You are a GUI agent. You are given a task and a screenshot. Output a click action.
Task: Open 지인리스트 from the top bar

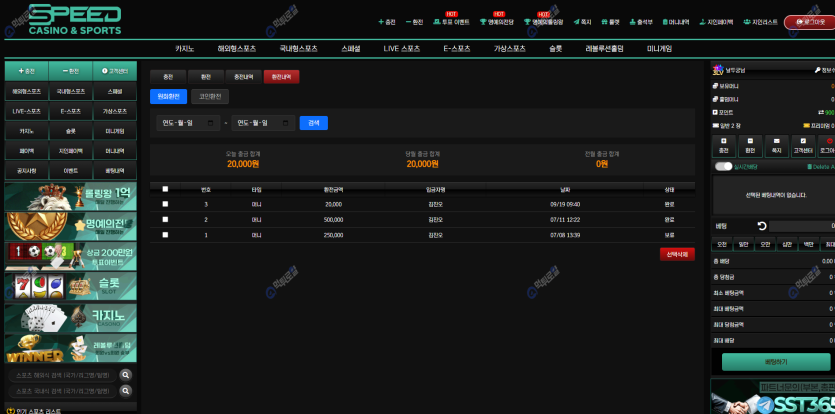760,21
